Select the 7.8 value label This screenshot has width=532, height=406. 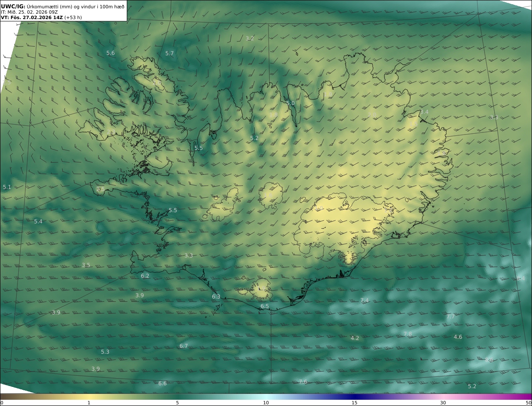pos(408,334)
